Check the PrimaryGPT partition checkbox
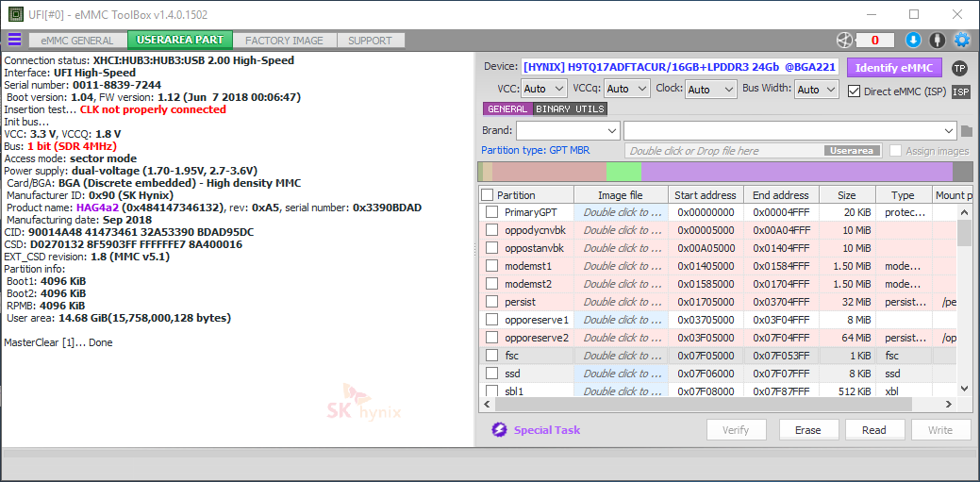Image resolution: width=980 pixels, height=482 pixels. 491,212
